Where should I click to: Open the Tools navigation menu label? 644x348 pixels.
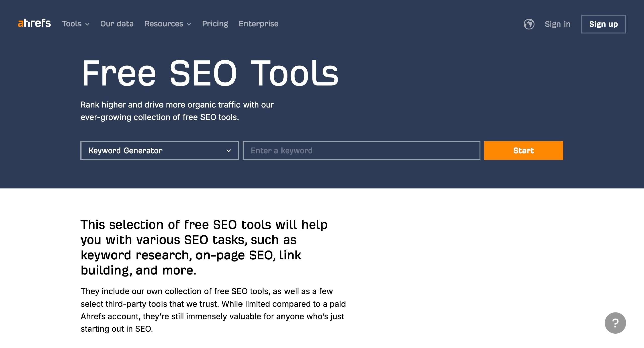72,24
